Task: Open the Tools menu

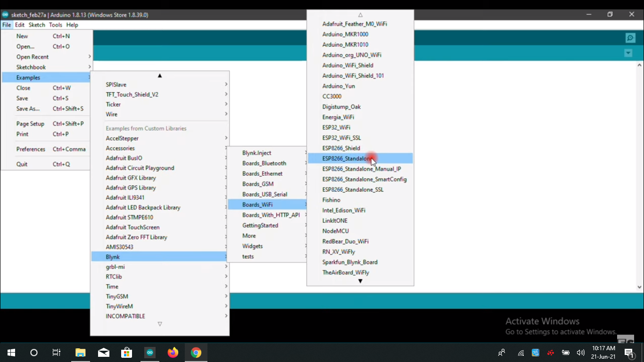Action: pos(55,25)
